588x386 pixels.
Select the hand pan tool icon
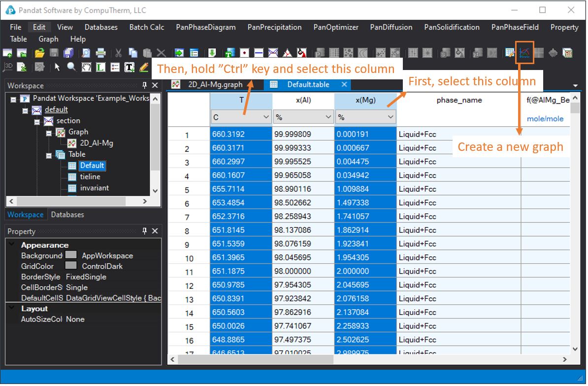pos(86,67)
